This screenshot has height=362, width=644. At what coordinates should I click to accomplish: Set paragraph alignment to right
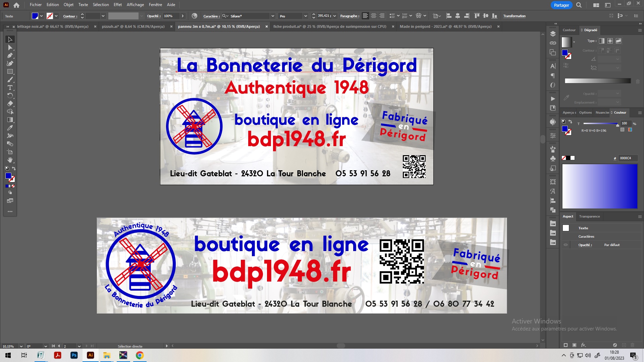[x=382, y=16]
